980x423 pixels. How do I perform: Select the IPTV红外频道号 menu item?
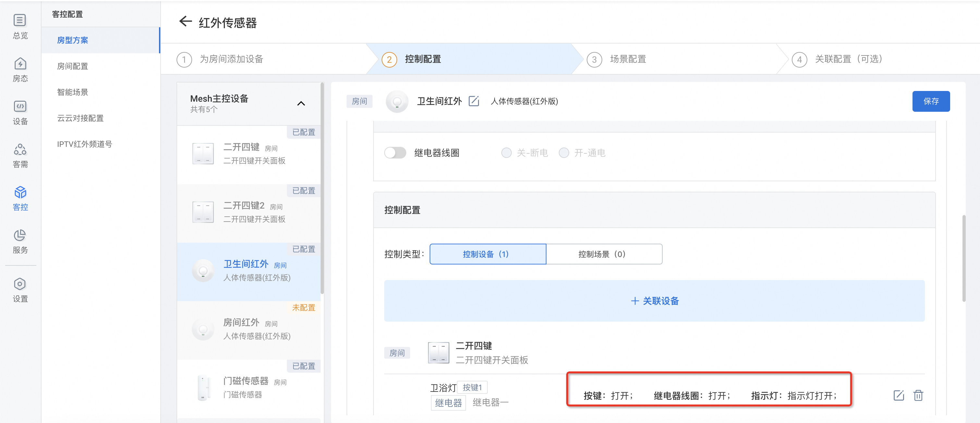pyautogui.click(x=101, y=144)
